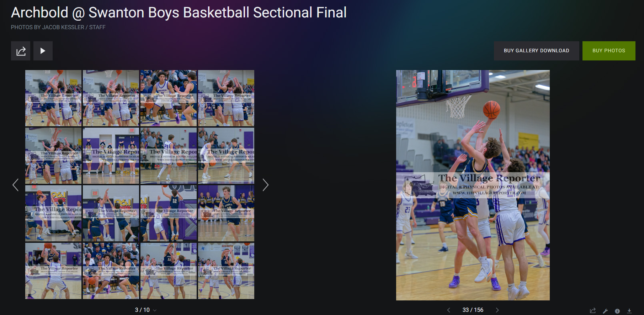Show previous photo before 33 / 156
The width and height of the screenshot is (644, 315).
449,310
